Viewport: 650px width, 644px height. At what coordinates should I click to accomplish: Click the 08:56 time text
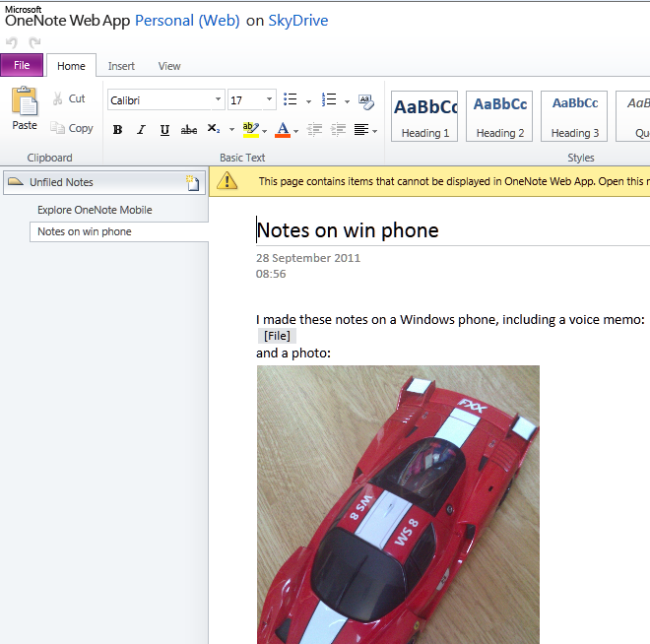click(x=271, y=274)
